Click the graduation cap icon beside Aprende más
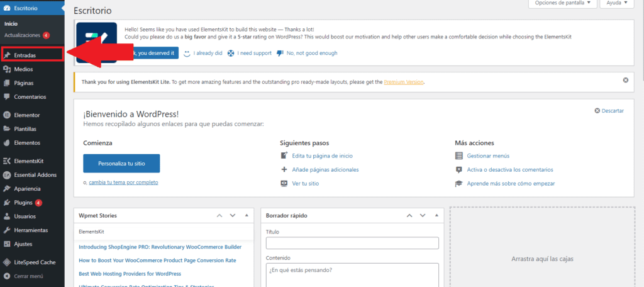The image size is (644, 287). pos(458,184)
